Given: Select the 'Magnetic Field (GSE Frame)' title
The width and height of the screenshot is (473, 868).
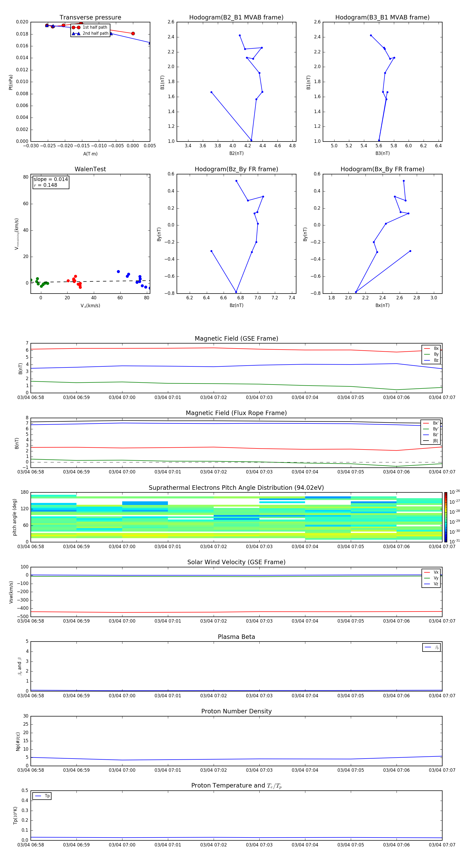Looking at the screenshot, I should tap(236, 339).
